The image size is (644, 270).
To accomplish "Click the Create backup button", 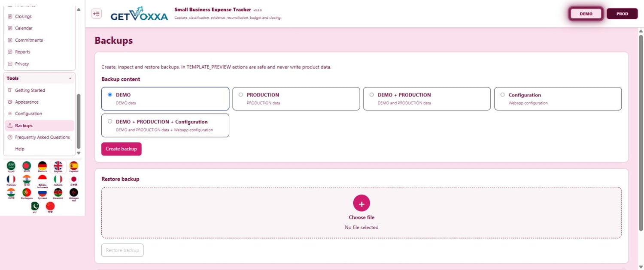I will (122, 149).
